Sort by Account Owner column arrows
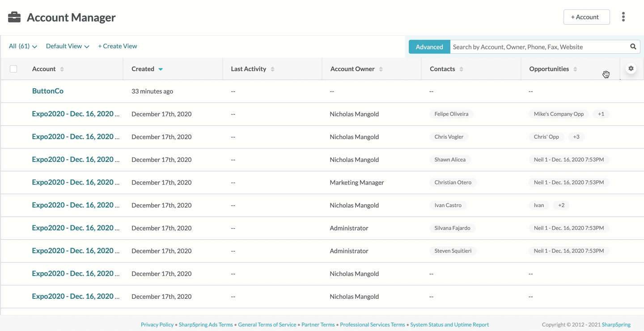644x331 pixels. (x=381, y=69)
